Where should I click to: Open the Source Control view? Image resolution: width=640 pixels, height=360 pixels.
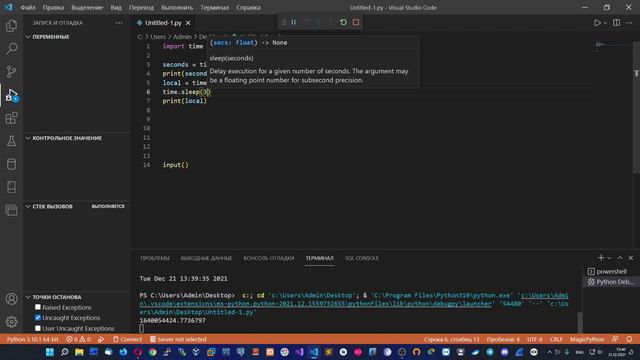(11, 72)
